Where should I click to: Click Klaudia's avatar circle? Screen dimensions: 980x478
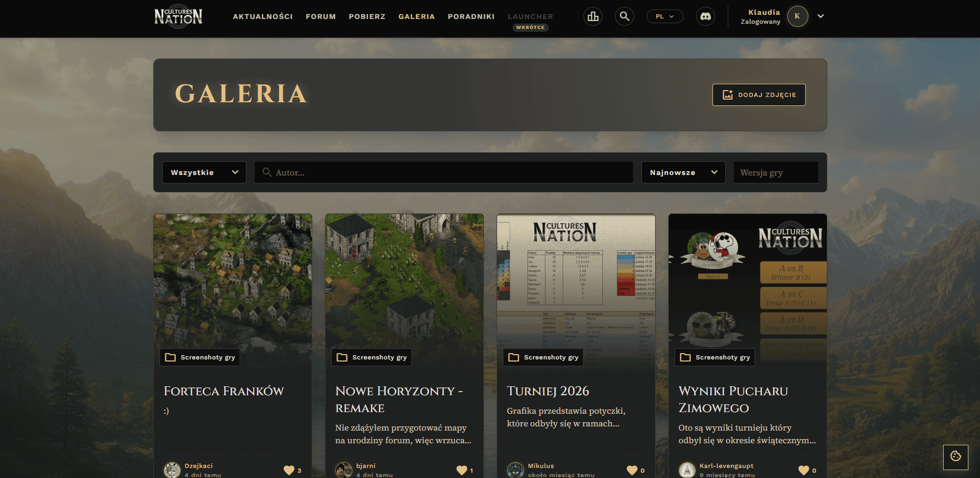pos(797,16)
